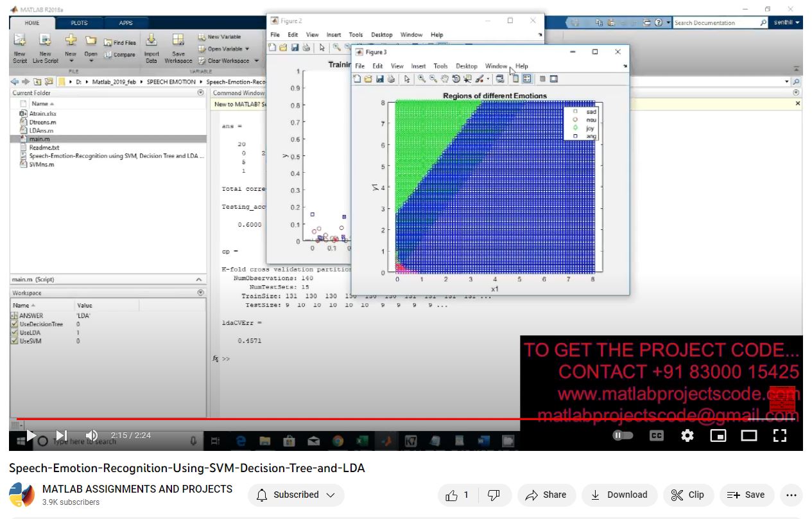Click the up-one-level folder icon
This screenshot has height=519, width=812.
click(x=38, y=82)
